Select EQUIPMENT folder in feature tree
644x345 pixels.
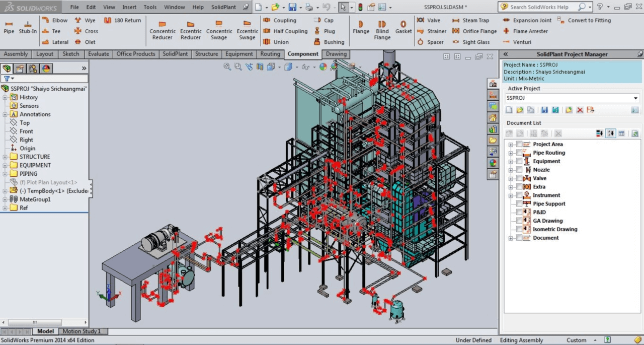(35, 165)
